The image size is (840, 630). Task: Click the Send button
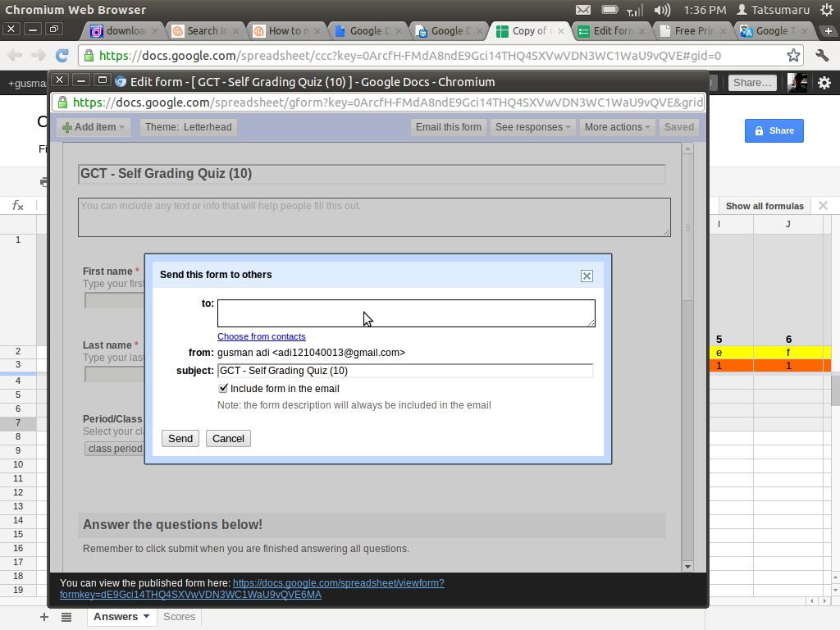point(180,439)
